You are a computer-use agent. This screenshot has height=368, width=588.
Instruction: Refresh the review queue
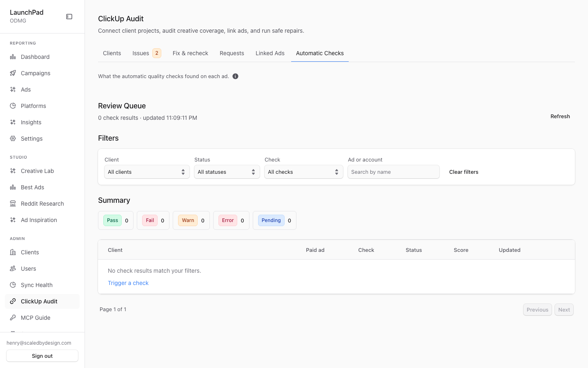[560, 117]
